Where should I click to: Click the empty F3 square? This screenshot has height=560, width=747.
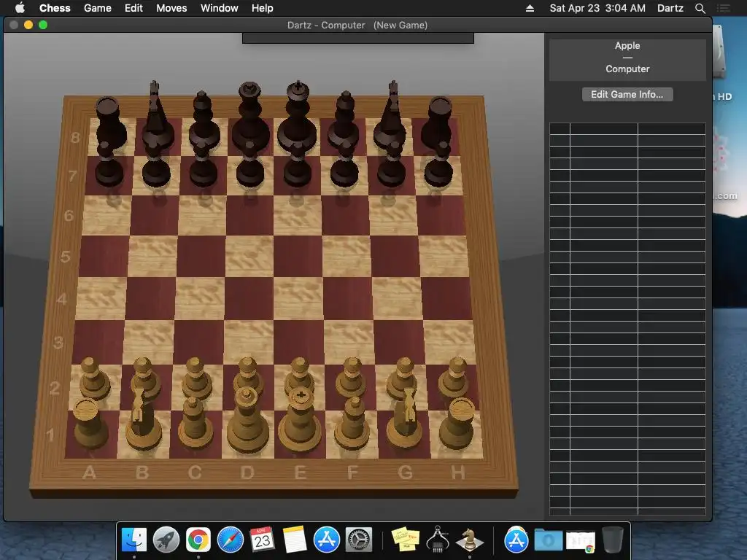351,341
